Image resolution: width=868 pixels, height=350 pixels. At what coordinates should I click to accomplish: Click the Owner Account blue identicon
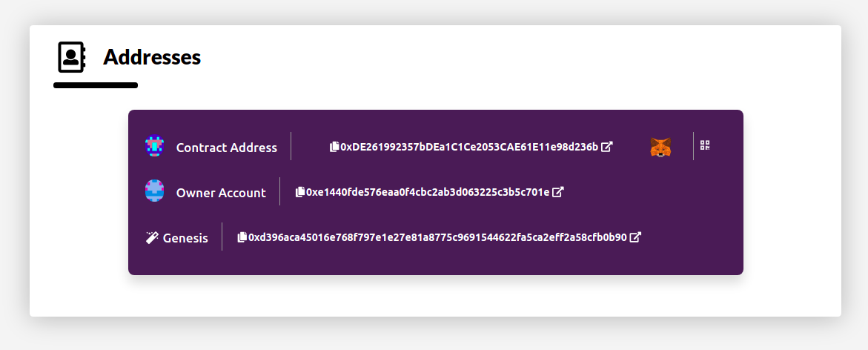(154, 191)
